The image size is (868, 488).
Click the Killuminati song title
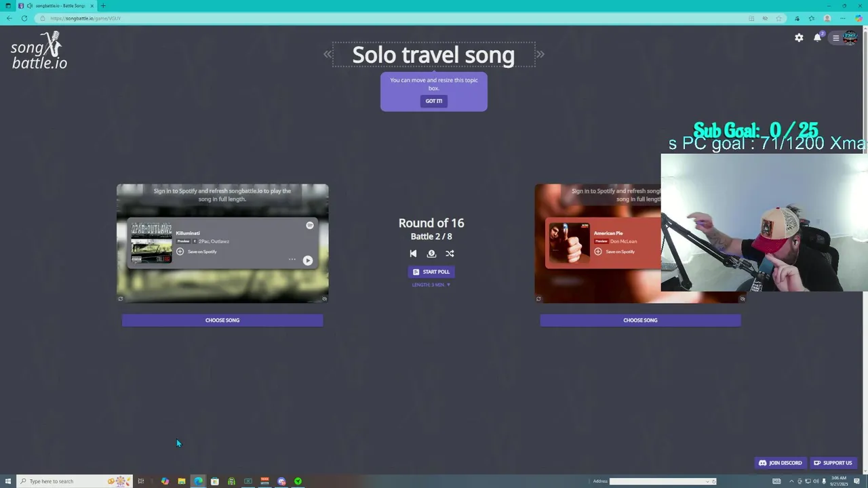pos(188,233)
